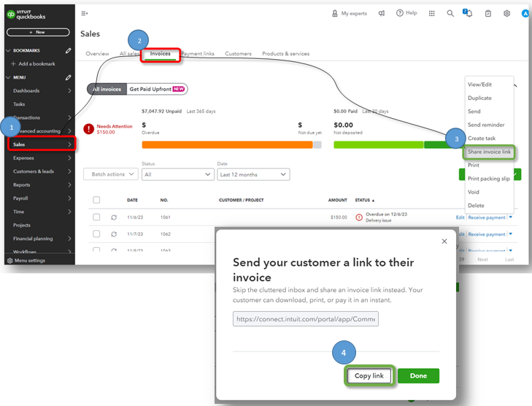Select All invoices toggle
The width and height of the screenshot is (532, 406).
107,89
